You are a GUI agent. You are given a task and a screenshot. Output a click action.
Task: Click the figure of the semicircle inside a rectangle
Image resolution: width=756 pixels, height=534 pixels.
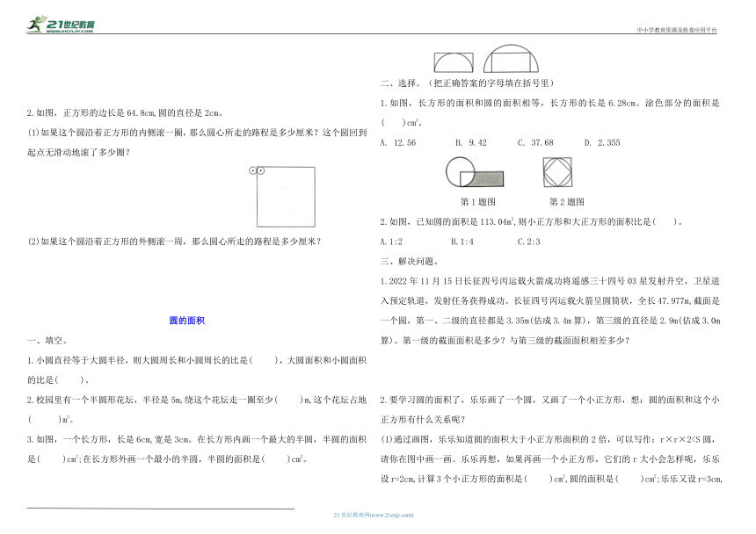tap(454, 62)
